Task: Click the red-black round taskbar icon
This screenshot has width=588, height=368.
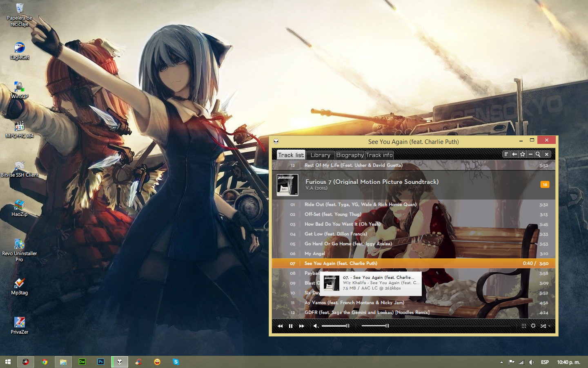Action: (x=26, y=362)
